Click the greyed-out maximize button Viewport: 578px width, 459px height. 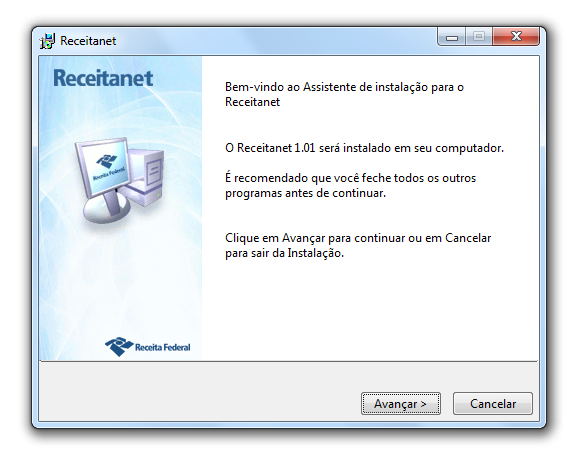[x=479, y=36]
